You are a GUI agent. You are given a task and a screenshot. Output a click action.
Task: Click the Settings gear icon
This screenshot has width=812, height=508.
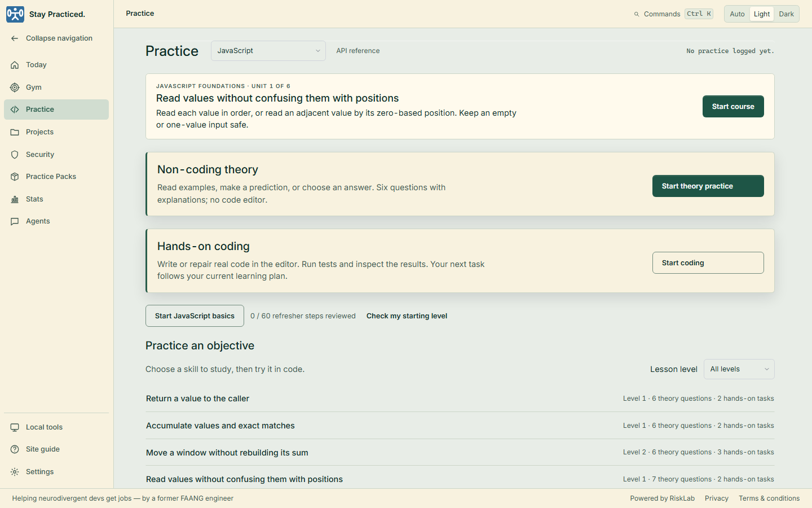(x=15, y=472)
